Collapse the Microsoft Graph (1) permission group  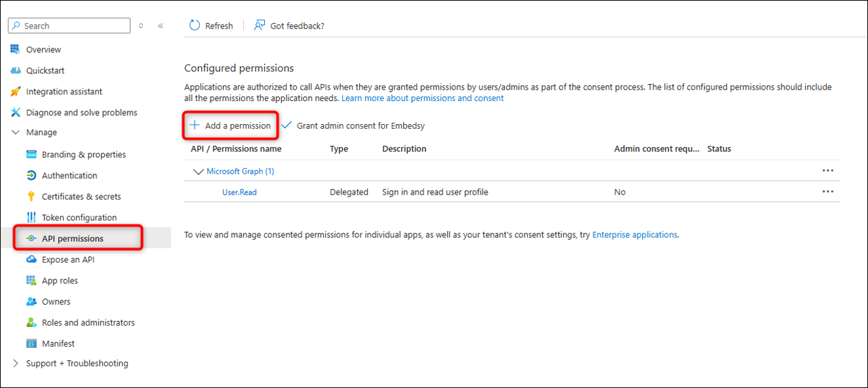(x=199, y=172)
